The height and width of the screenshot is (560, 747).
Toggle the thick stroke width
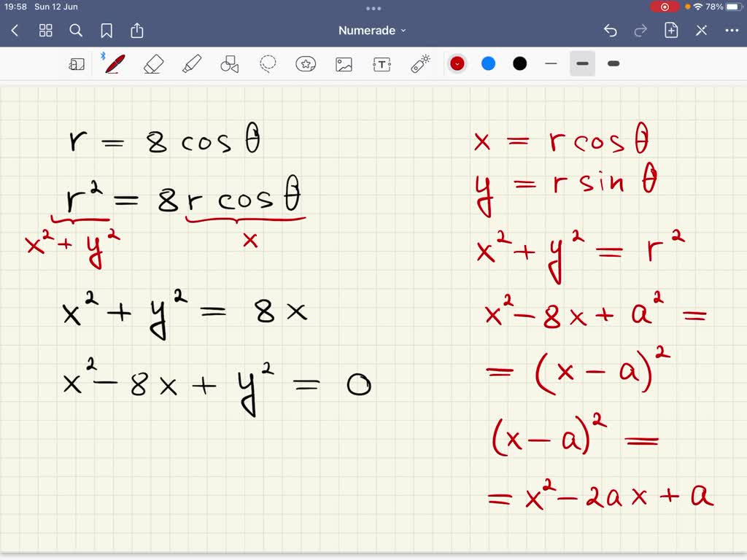[613, 63]
